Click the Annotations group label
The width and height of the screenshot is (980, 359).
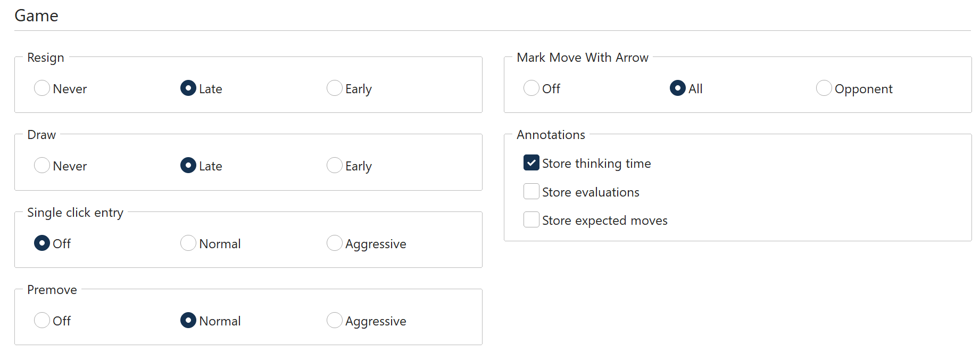pos(551,135)
